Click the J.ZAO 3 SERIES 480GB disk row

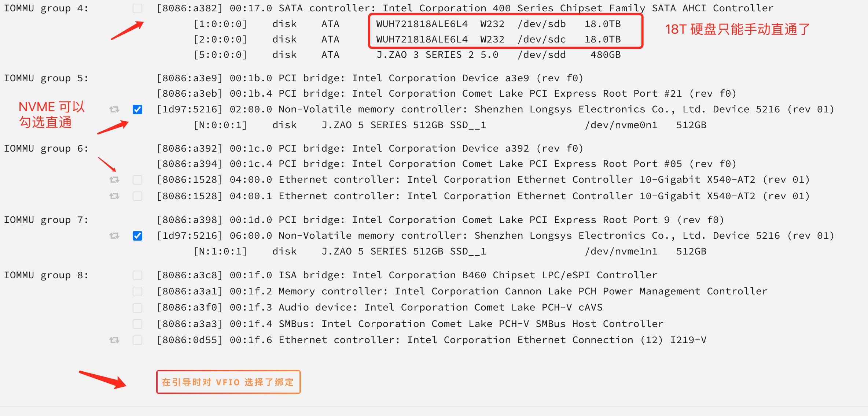[x=403, y=54]
